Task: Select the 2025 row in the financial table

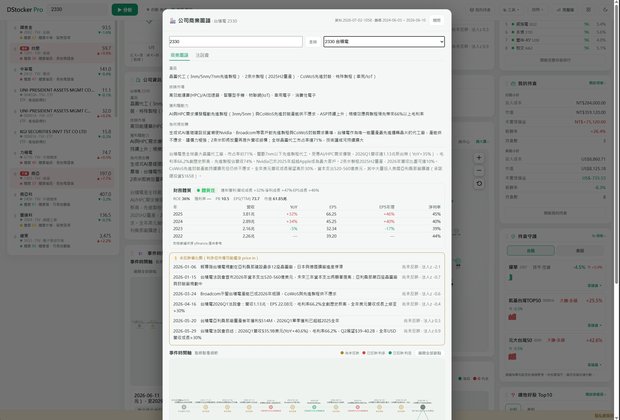Action: pos(307,214)
